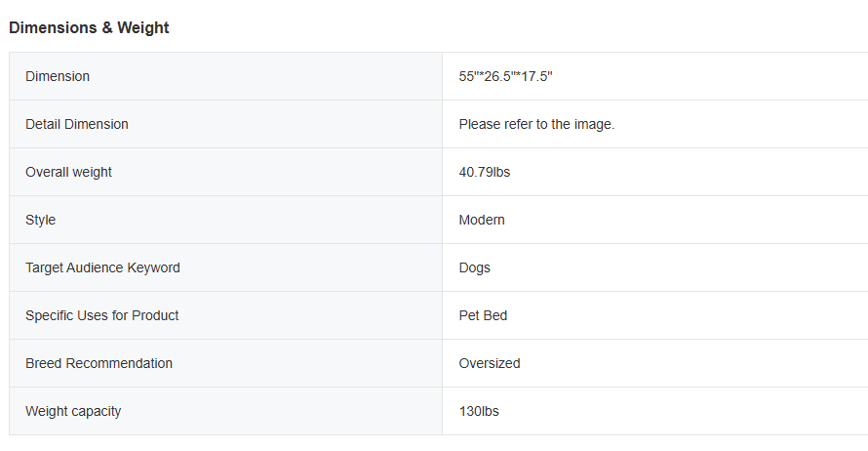Click the Dimensions & Weight heading
Viewport: 868px width, 451px height.
[x=89, y=28]
